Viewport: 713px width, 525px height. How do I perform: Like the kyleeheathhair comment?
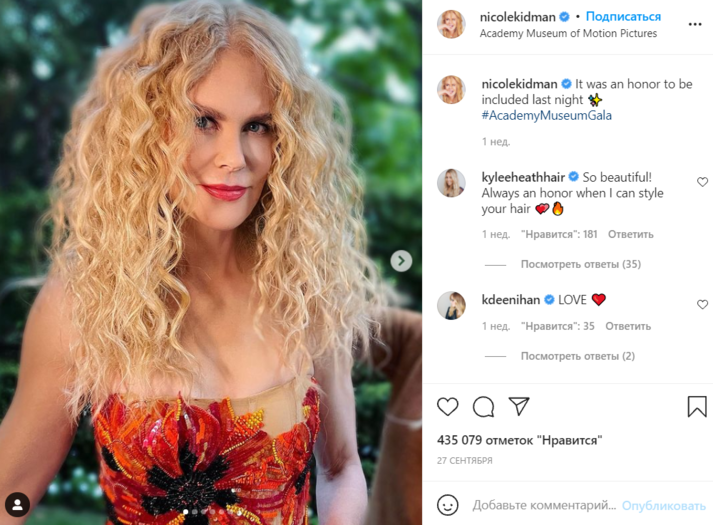[x=703, y=182]
